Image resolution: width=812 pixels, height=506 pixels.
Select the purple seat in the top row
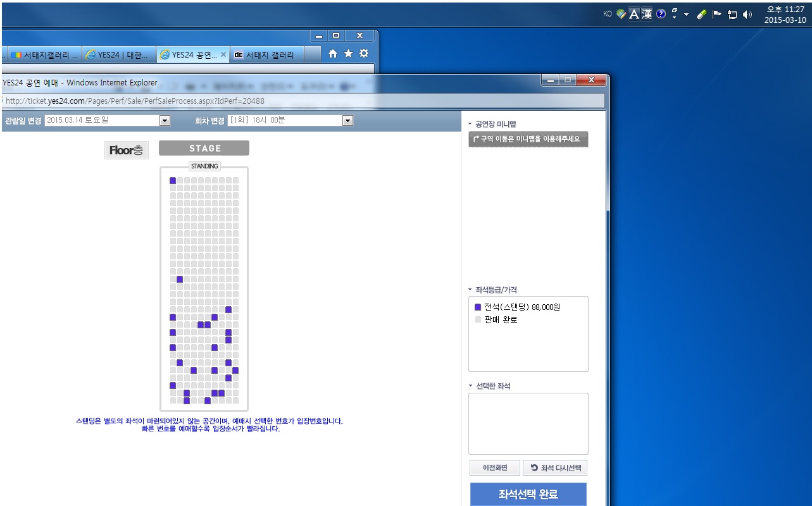pos(173,181)
